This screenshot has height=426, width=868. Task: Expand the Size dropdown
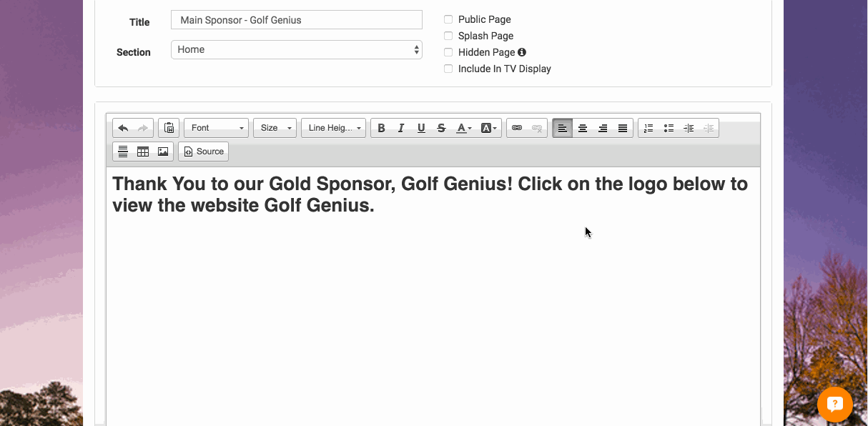275,128
